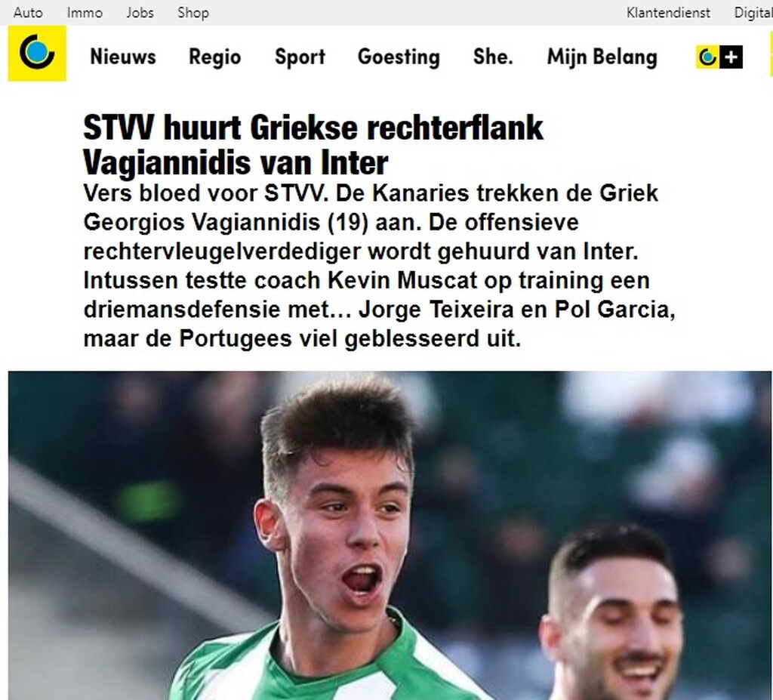The width and height of the screenshot is (773, 700).
Task: Click the yellow strip beside the plus icon
Action: pos(770,56)
